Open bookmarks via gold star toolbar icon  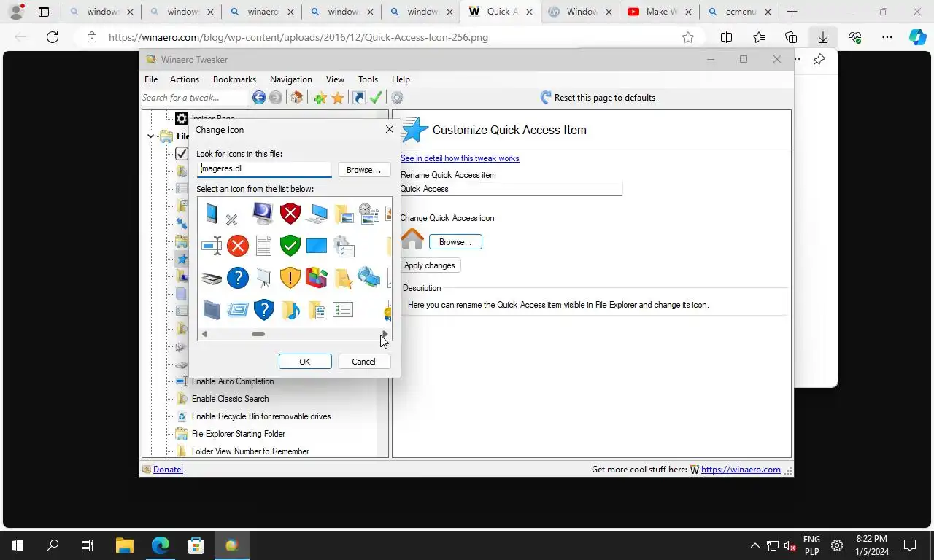[338, 98]
